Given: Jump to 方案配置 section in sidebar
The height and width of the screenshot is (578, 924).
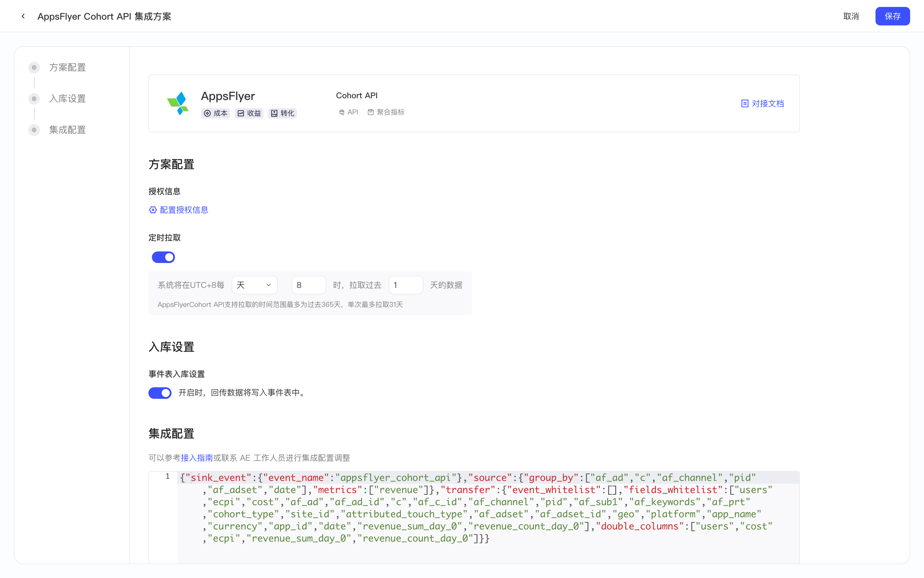Looking at the screenshot, I should pos(68,67).
